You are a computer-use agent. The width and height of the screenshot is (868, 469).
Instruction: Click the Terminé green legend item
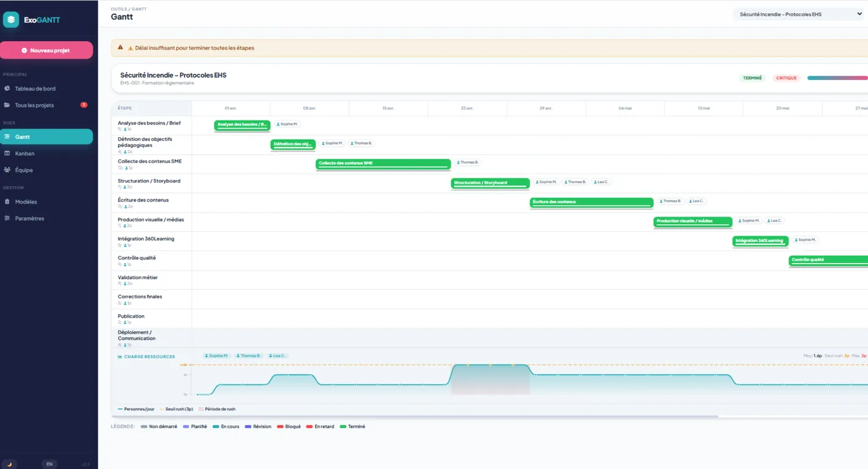[353, 427]
